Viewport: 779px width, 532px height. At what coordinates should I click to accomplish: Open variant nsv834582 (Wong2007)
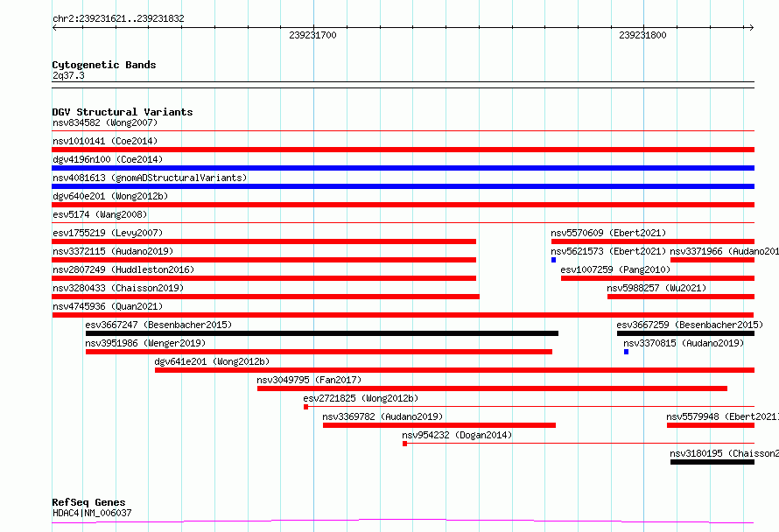[105, 122]
